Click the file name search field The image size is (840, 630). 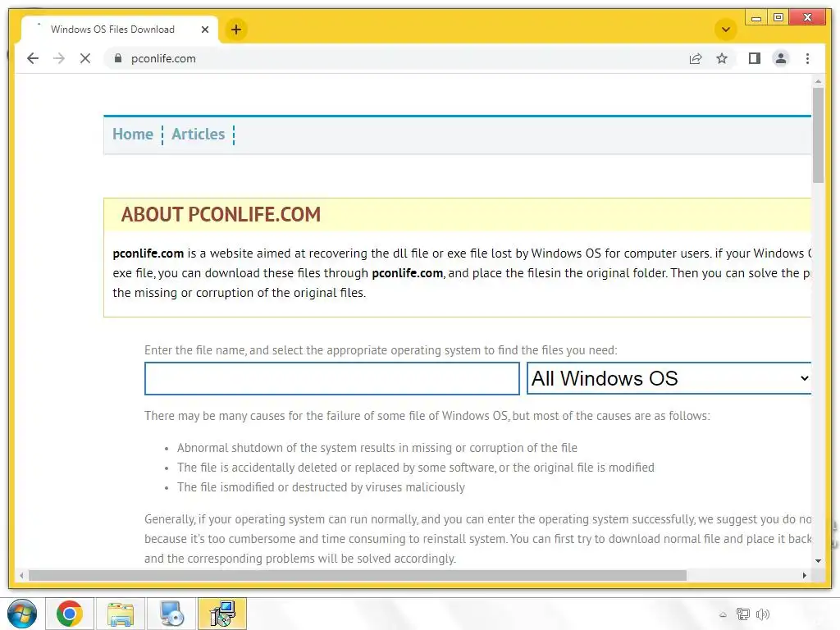pyautogui.click(x=331, y=378)
